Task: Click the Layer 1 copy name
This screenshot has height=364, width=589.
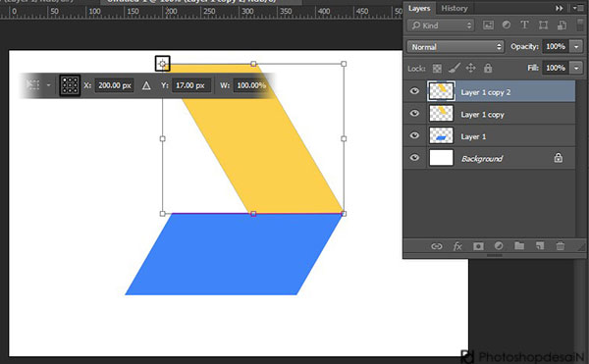Action: coord(482,115)
